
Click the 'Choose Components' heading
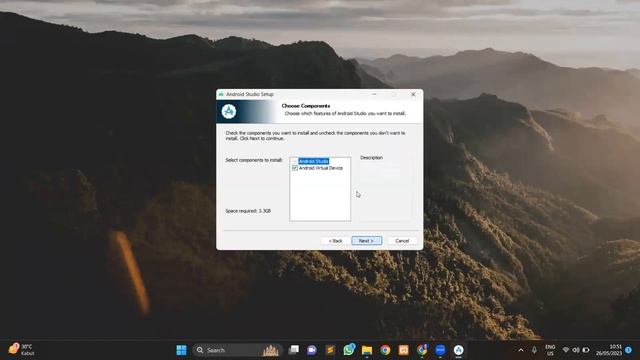tap(306, 106)
